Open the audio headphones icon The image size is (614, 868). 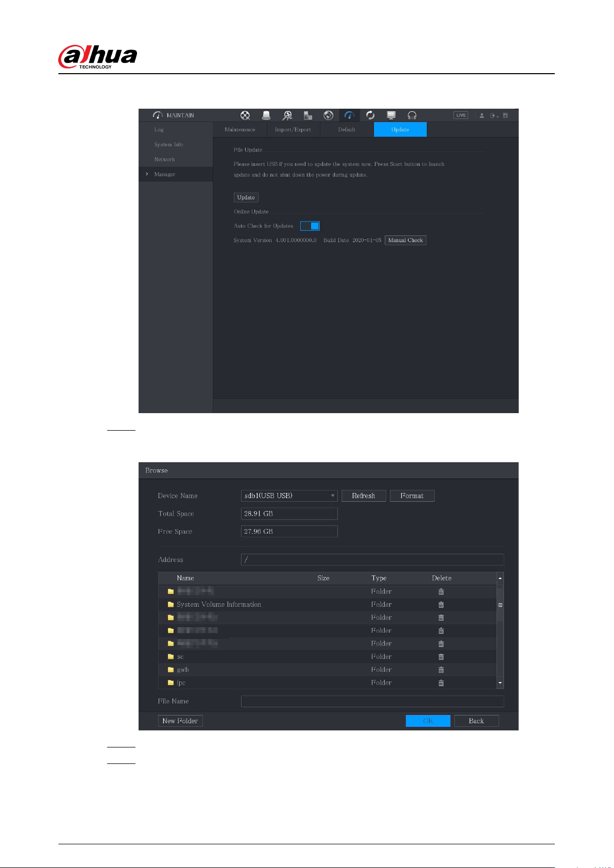click(x=412, y=115)
